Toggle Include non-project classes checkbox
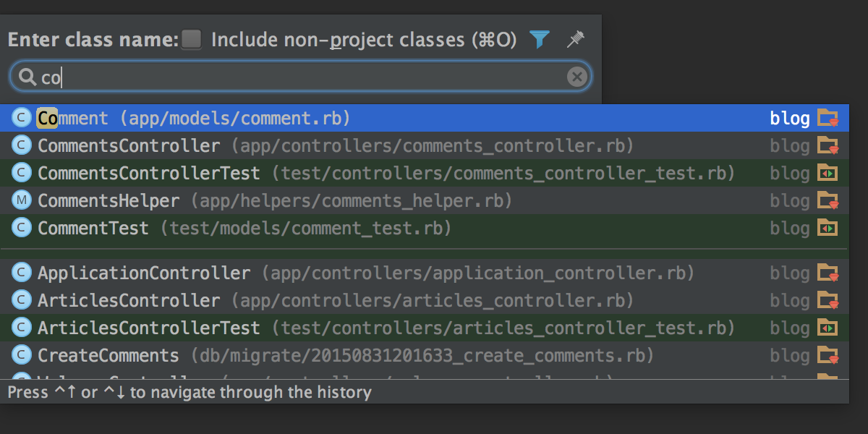The height and width of the screenshot is (434, 868). click(x=192, y=39)
